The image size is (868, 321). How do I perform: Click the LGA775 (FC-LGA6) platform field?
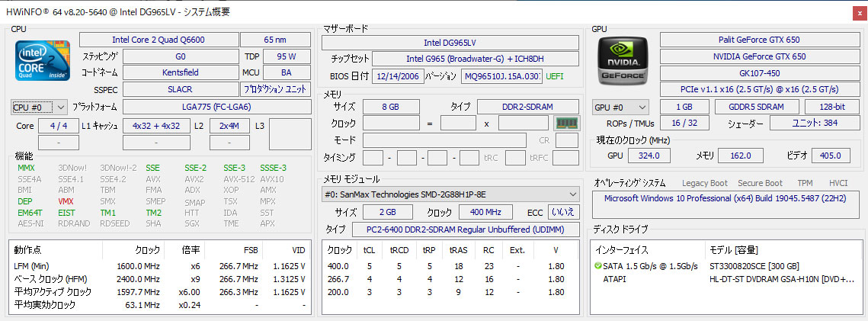[216, 107]
